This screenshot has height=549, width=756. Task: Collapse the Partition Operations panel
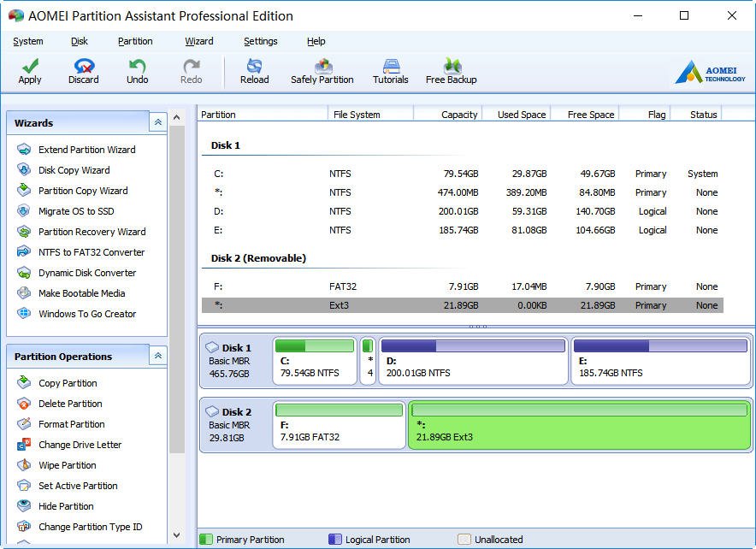[x=157, y=357]
